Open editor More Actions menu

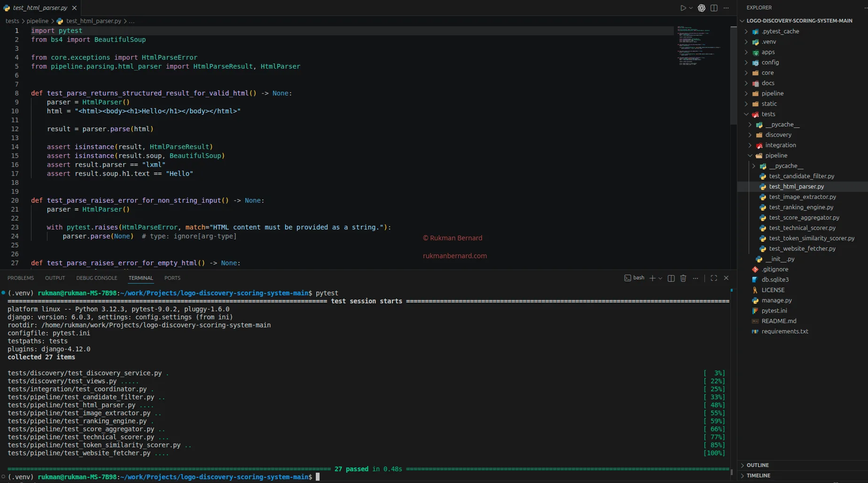[726, 8]
